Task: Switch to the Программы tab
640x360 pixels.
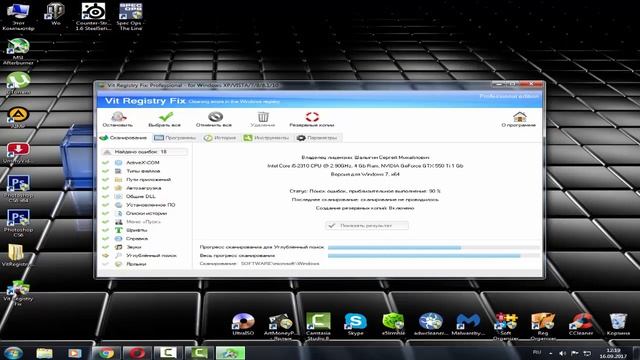Action: pyautogui.click(x=176, y=138)
